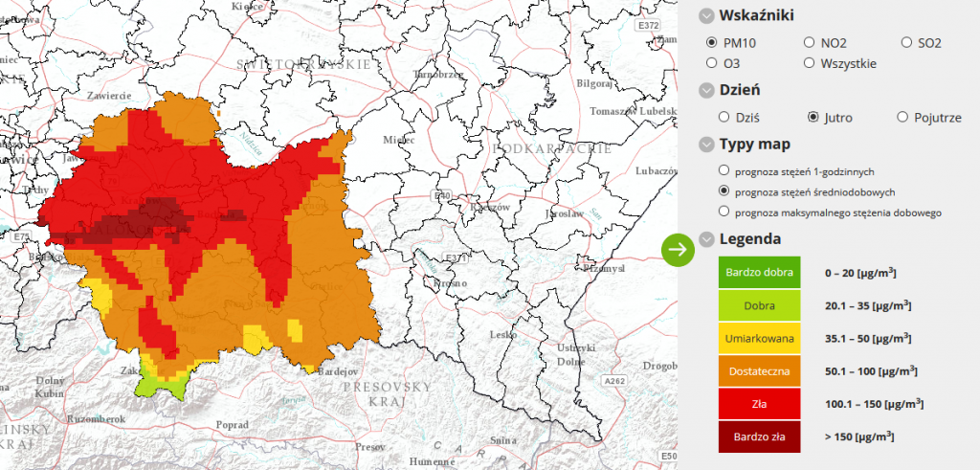Collapse the Typy map section chevron
The image size is (980, 470).
[706, 145]
